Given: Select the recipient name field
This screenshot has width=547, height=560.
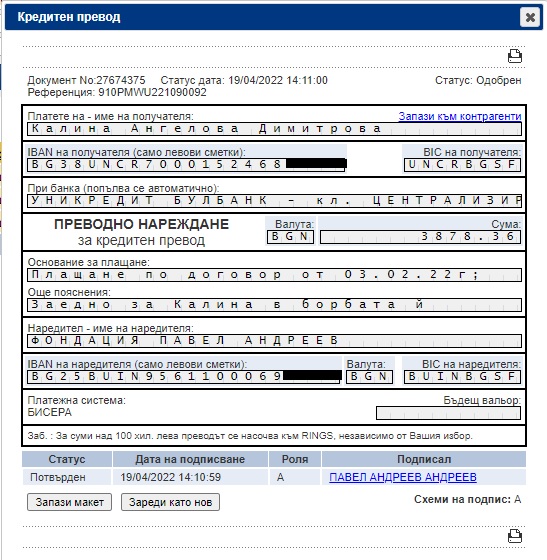Looking at the screenshot, I should coord(274,129).
